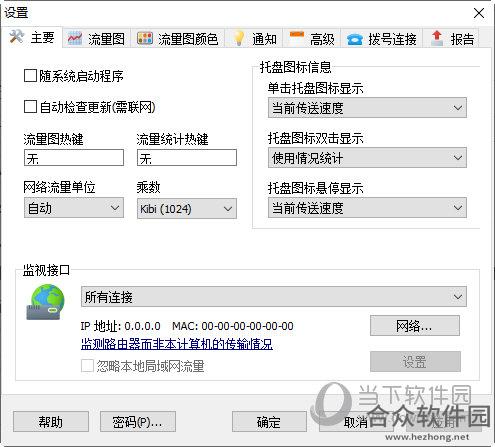Screen dimensions: 495x447
Task: Click the telephone icon on 拨号连接 tab
Action: pos(354,39)
